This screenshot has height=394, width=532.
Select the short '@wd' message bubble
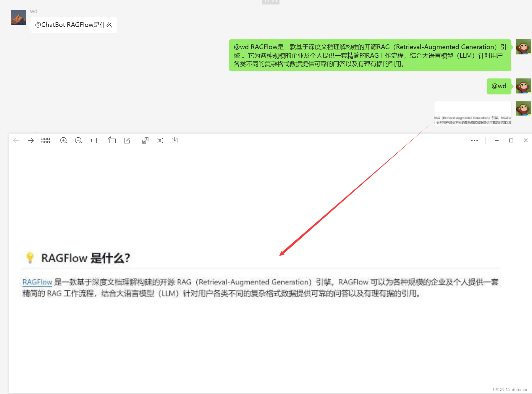pos(499,86)
